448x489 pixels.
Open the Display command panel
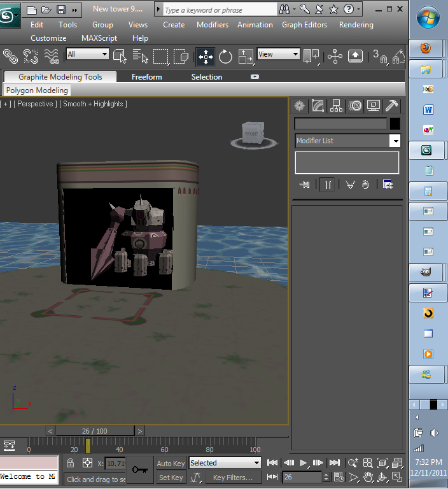373,106
